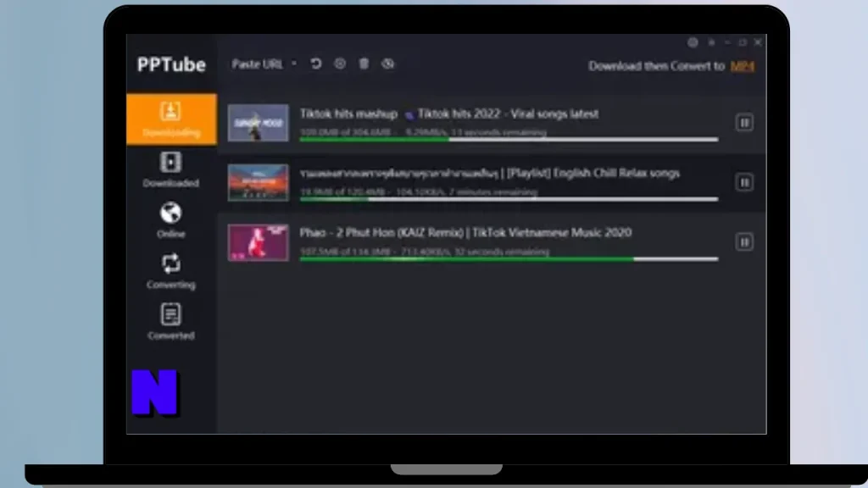Open the Converted files section
The height and width of the screenshot is (488, 868).
(x=171, y=321)
